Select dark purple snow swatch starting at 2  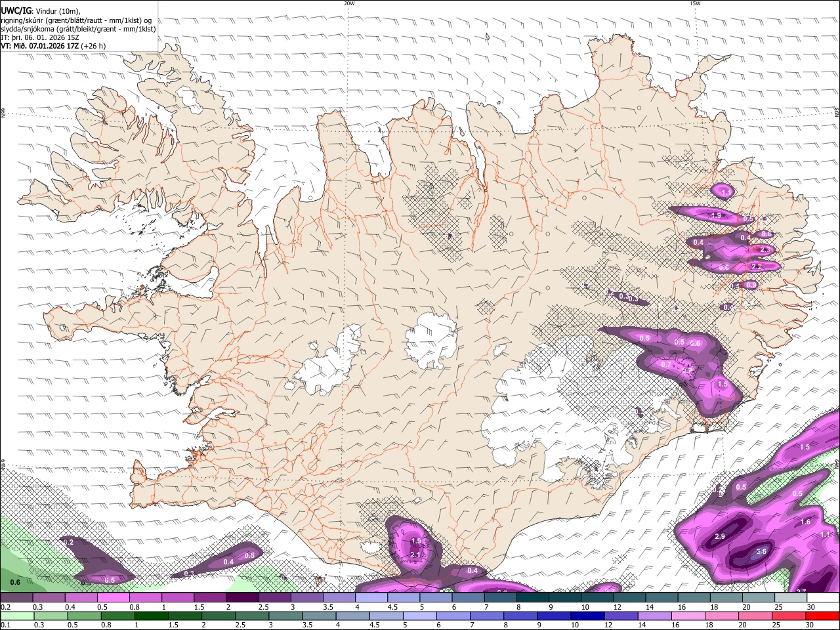(242, 597)
